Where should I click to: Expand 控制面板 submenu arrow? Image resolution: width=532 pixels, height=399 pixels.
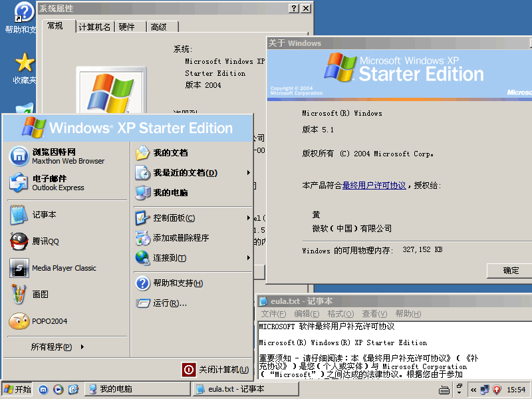click(x=248, y=218)
